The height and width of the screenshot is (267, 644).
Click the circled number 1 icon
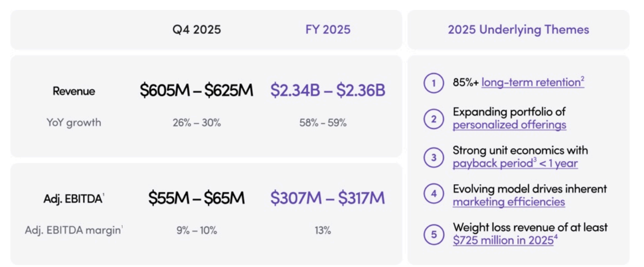(x=433, y=83)
